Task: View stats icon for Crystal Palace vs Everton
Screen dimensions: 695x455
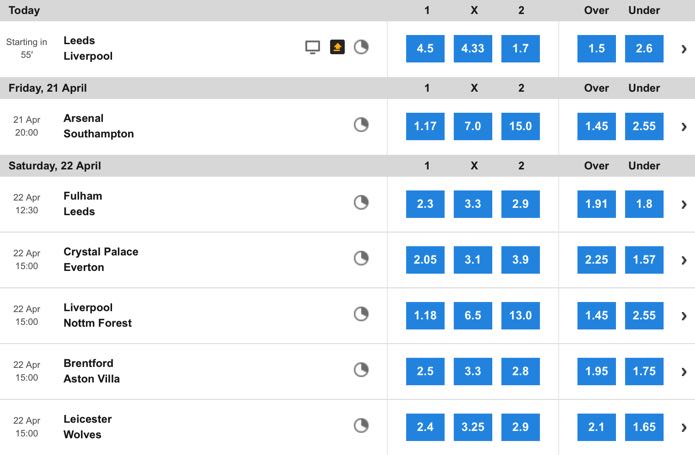Action: click(361, 258)
